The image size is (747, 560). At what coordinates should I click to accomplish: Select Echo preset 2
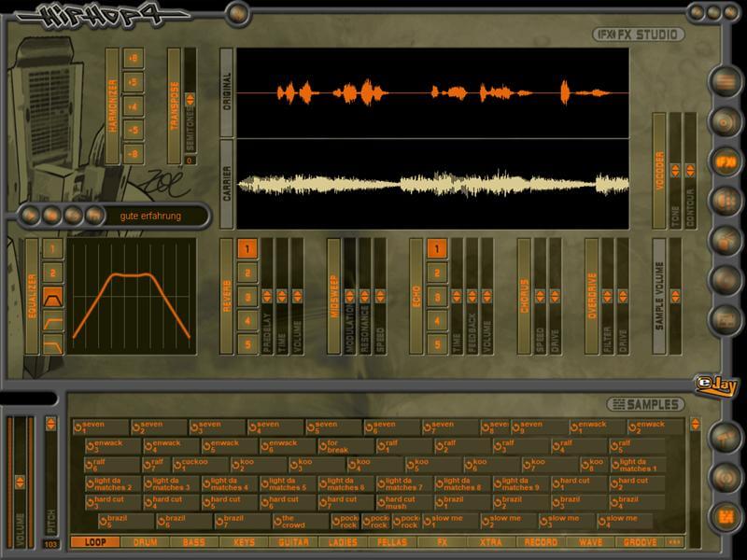coord(435,273)
